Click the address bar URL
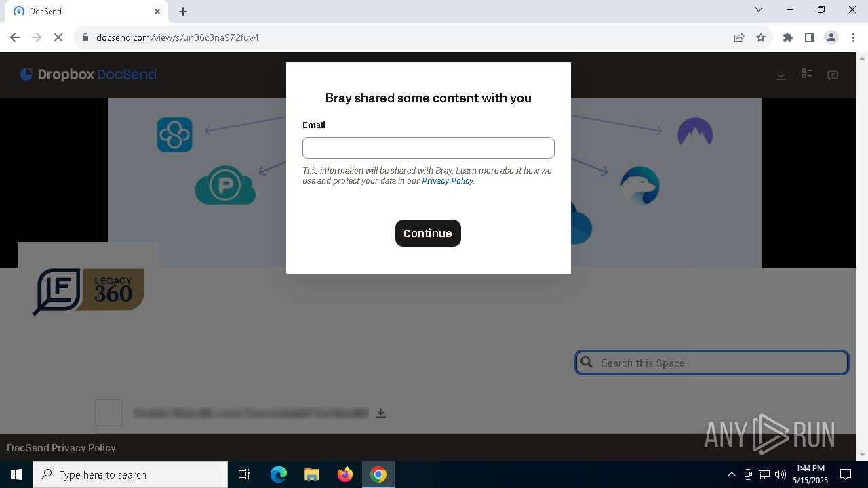This screenshot has height=488, width=868. click(179, 37)
